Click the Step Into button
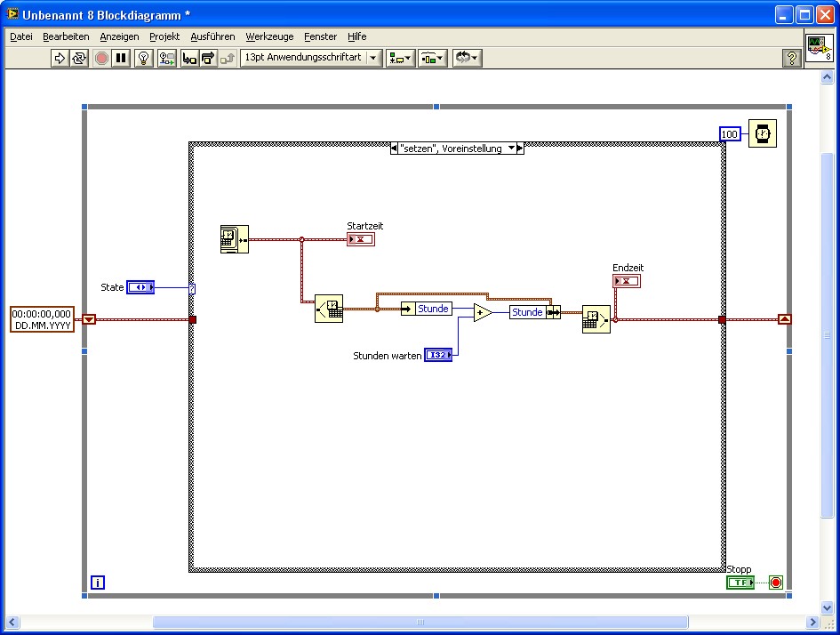Image resolution: width=840 pixels, height=635 pixels. click(x=189, y=58)
